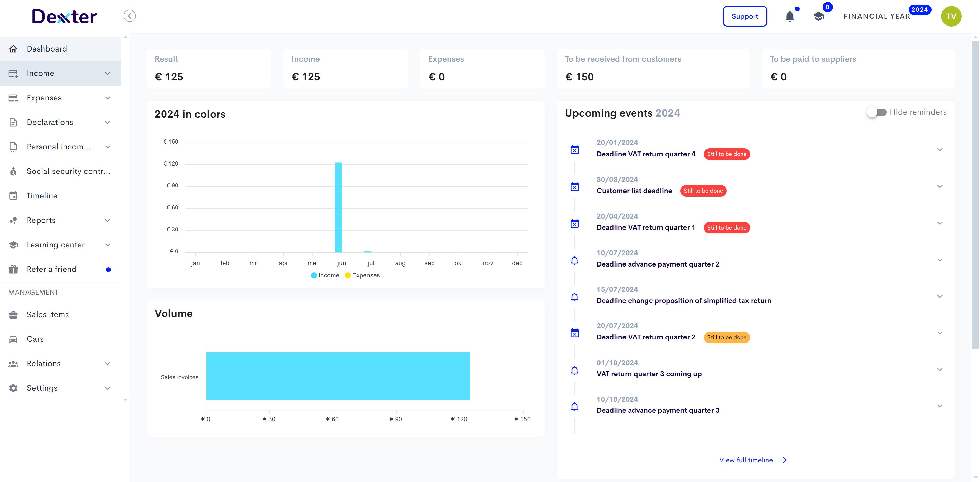Click bell icon for VAT return quarter 3
This screenshot has width=980, height=482.
click(574, 370)
